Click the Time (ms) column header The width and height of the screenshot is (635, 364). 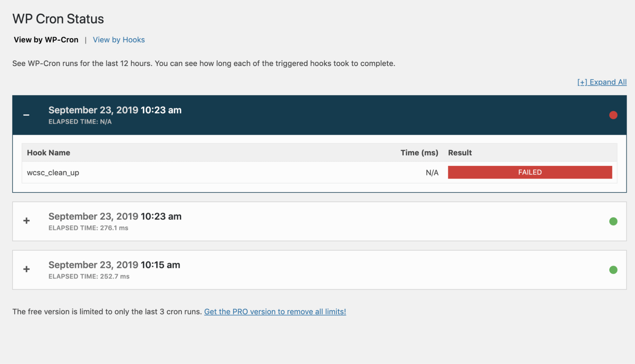[419, 153]
